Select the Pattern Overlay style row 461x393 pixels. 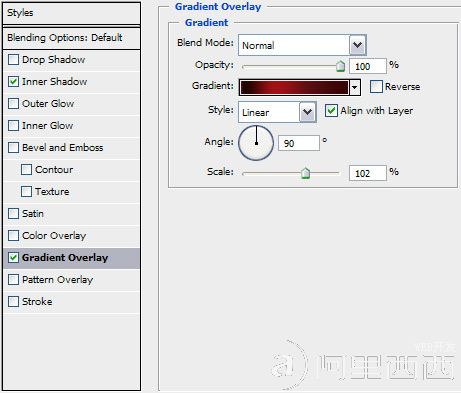[x=71, y=280]
